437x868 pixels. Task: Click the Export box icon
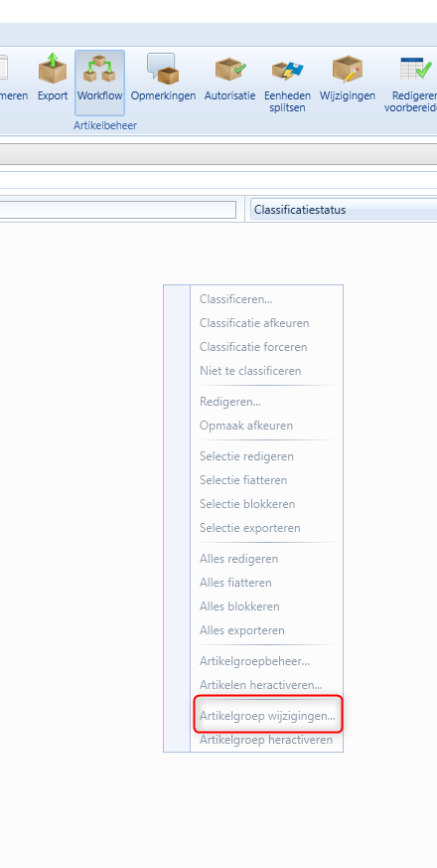53,70
